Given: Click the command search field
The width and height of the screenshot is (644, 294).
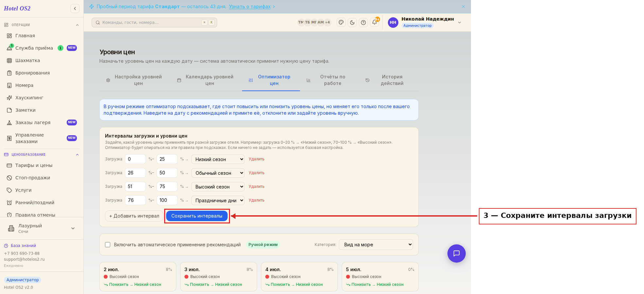Looking at the screenshot, I should pos(154,23).
